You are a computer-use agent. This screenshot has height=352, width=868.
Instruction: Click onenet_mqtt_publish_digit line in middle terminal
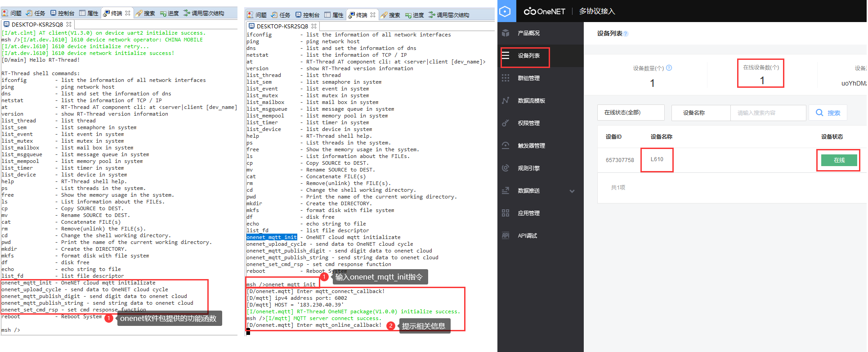[x=339, y=251]
